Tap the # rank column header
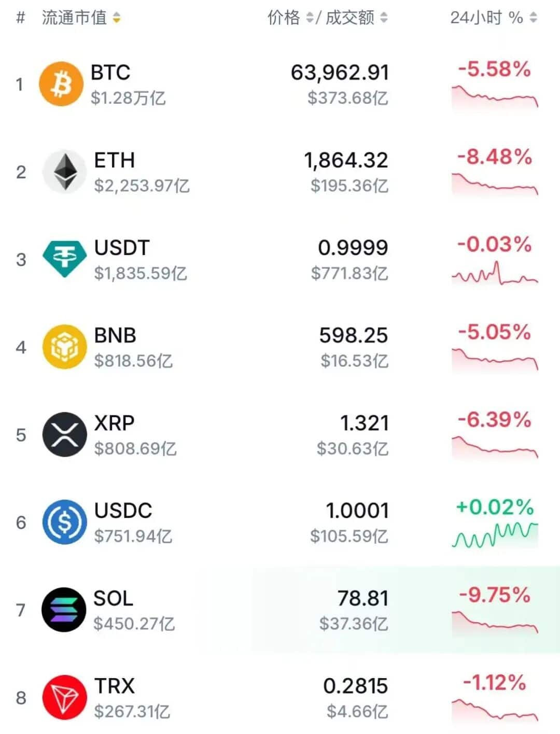Image resolution: width=560 pixels, height=734 pixels. 21,18
